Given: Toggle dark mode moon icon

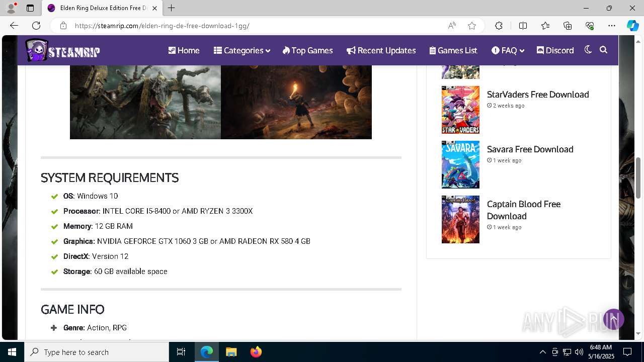Looking at the screenshot, I should (x=588, y=50).
